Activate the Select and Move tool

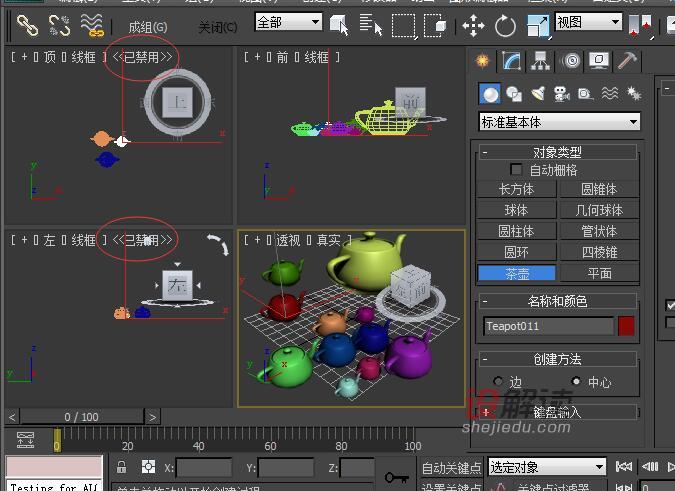pyautogui.click(x=473, y=26)
